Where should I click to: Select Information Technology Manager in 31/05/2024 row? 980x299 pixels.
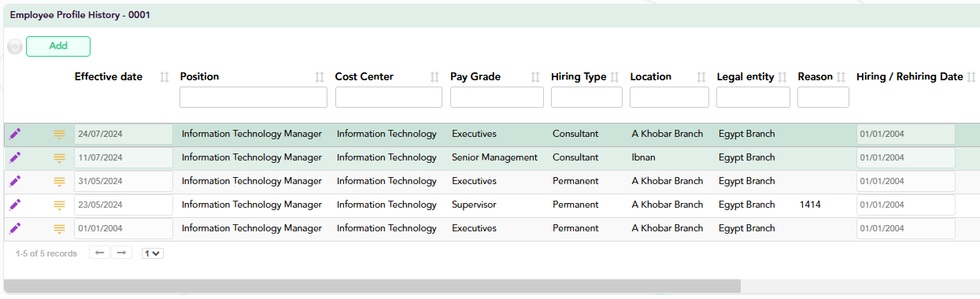point(252,181)
